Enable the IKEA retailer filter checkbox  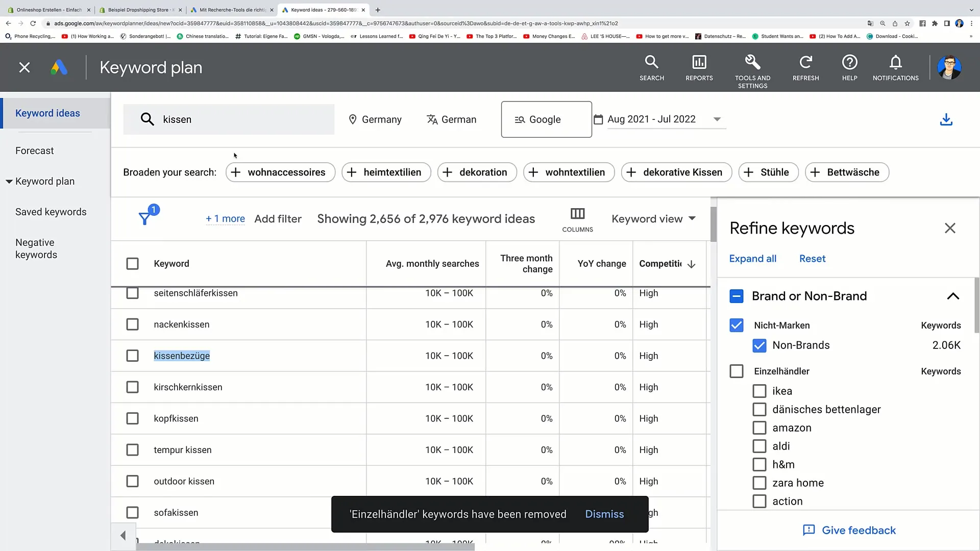[x=759, y=391]
